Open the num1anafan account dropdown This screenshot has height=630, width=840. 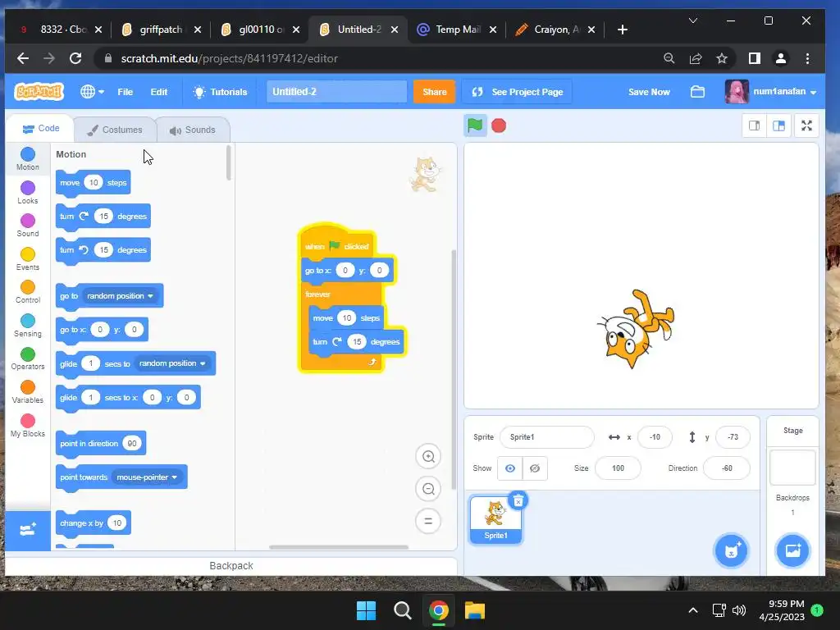click(x=771, y=92)
